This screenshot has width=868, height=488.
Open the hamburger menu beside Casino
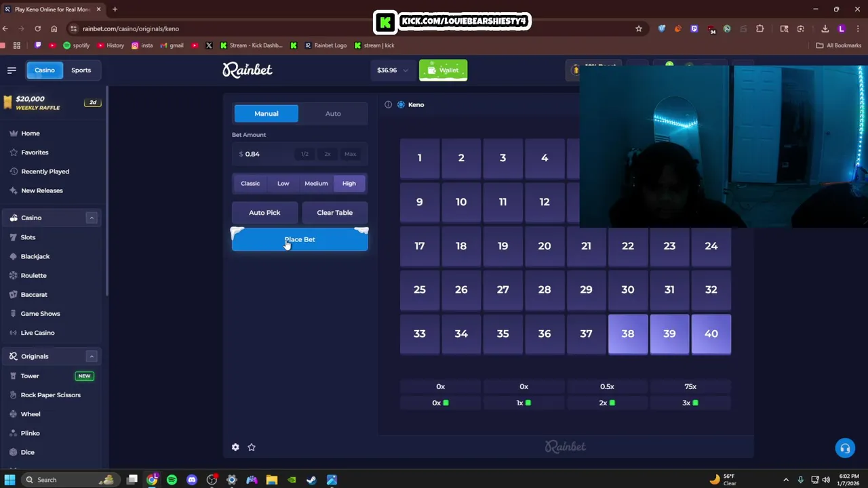[12, 70]
